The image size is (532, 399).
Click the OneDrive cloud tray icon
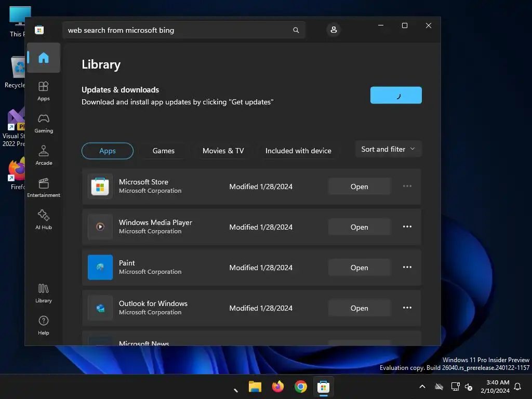[x=439, y=387]
